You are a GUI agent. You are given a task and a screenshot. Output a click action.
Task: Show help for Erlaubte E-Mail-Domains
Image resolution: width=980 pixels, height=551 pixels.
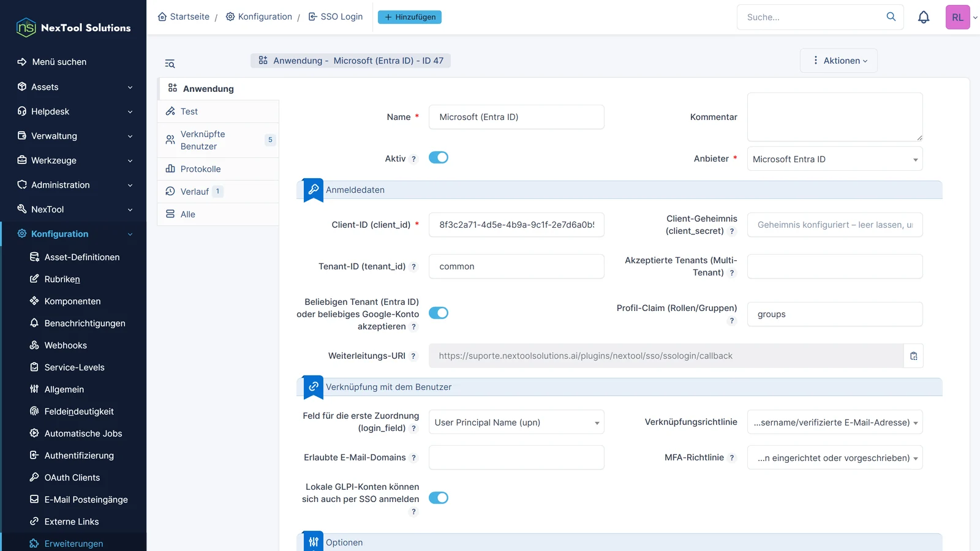[x=413, y=458]
